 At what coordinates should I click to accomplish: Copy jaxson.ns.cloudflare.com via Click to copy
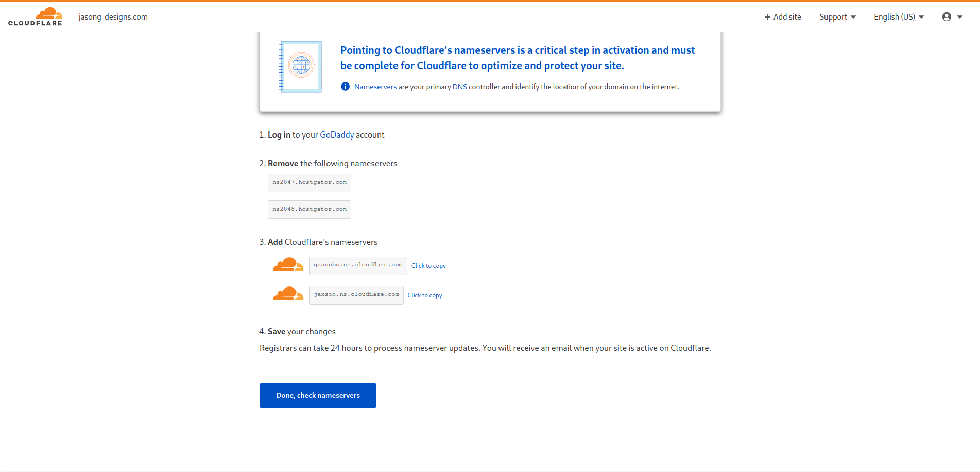click(x=425, y=295)
